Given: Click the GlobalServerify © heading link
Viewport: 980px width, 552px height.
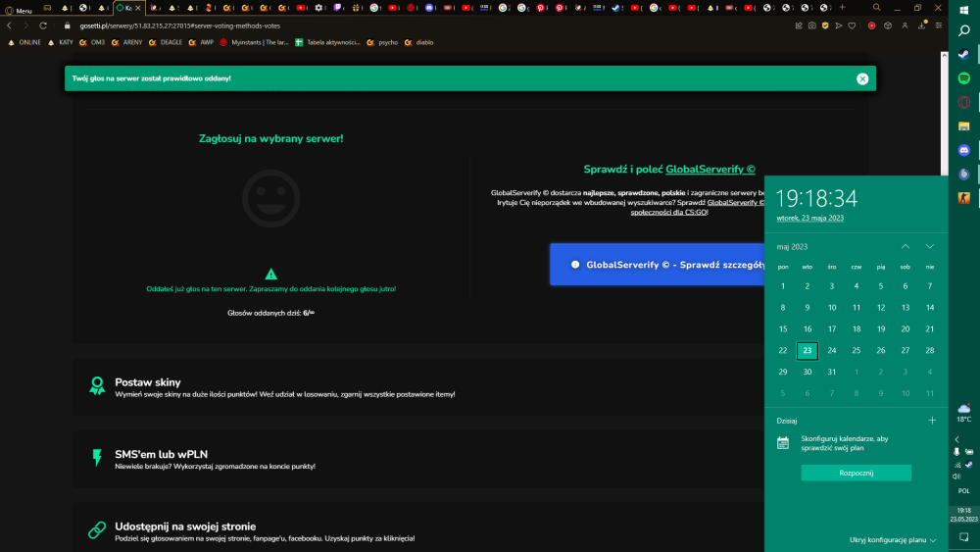Looking at the screenshot, I should click(710, 170).
